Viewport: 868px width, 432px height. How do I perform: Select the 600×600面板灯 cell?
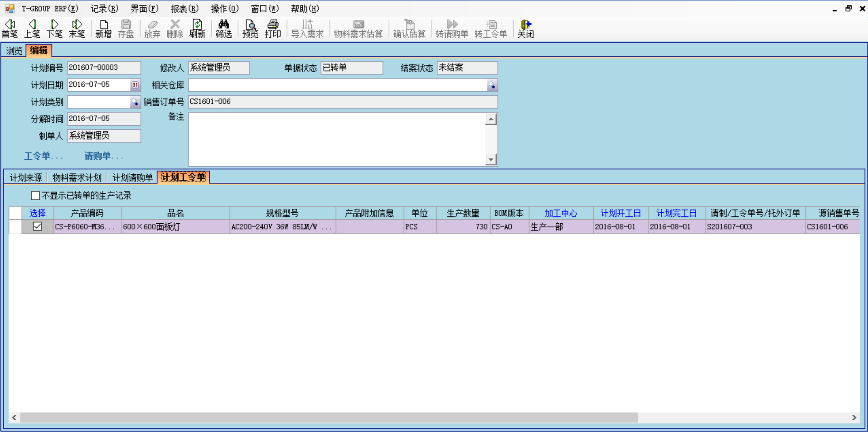click(176, 227)
